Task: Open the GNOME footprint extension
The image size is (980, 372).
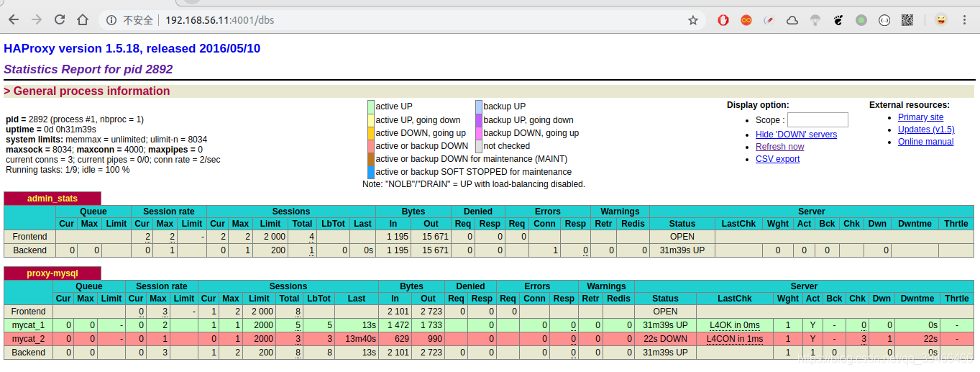Action: pos(838,20)
